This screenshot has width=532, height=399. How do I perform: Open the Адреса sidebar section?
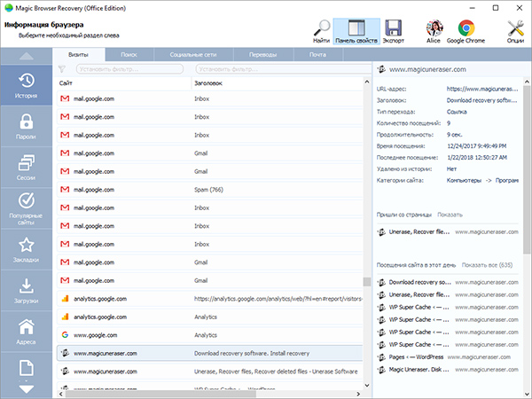tap(26, 332)
